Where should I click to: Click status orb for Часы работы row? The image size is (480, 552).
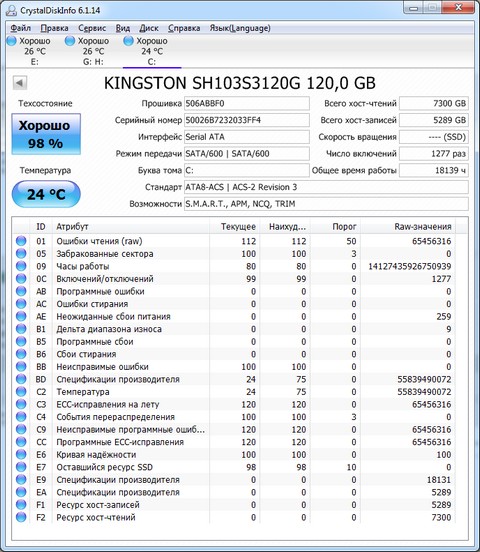21,266
